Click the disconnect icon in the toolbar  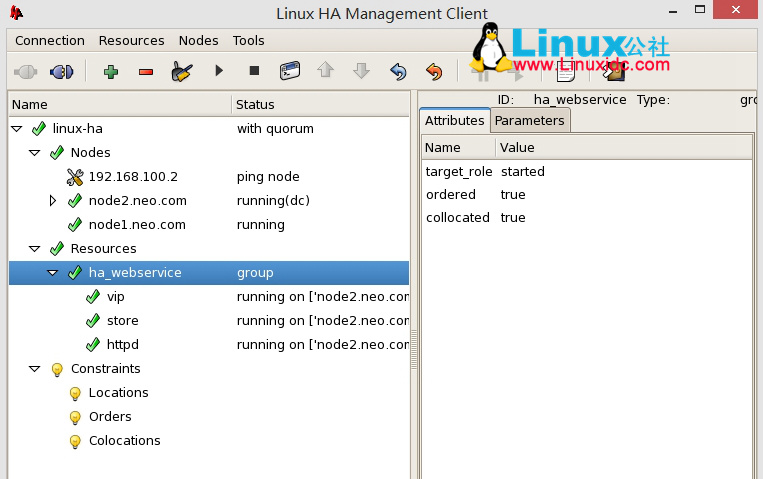61,72
